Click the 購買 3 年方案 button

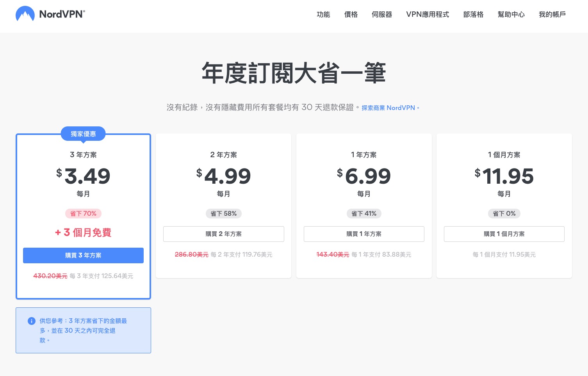pos(83,255)
